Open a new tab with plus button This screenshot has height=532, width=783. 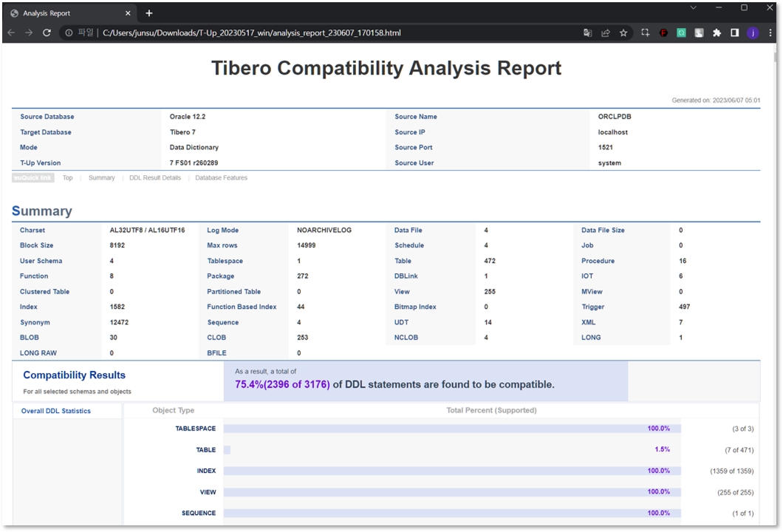149,13
